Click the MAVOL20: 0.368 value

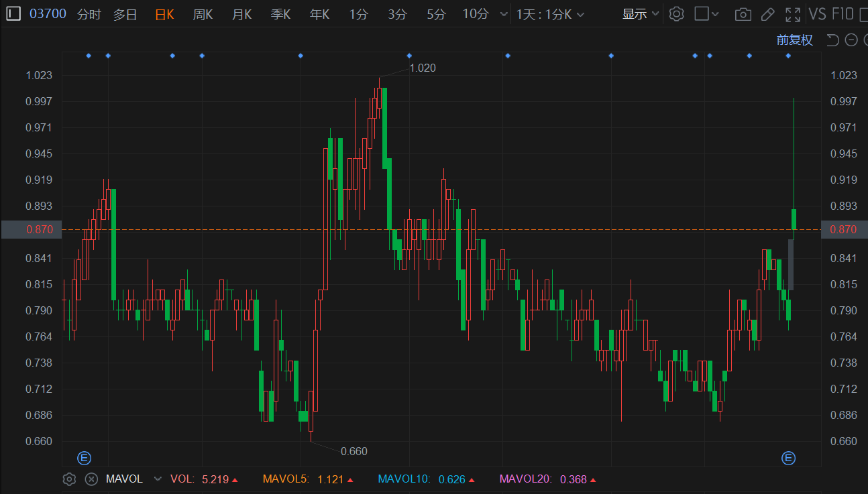548,479
